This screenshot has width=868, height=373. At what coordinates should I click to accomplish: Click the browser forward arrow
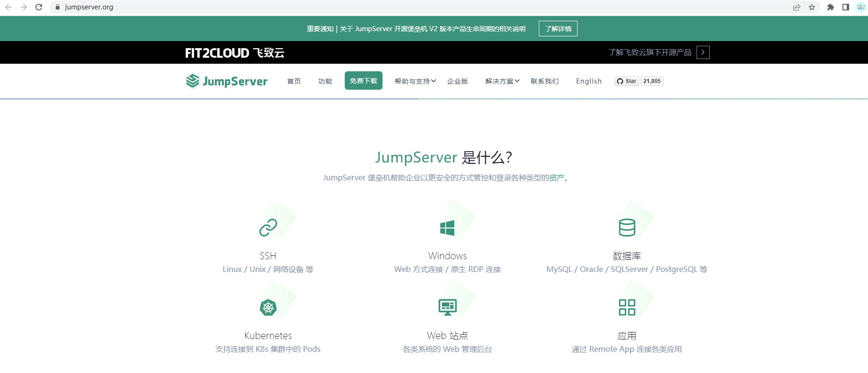24,7
